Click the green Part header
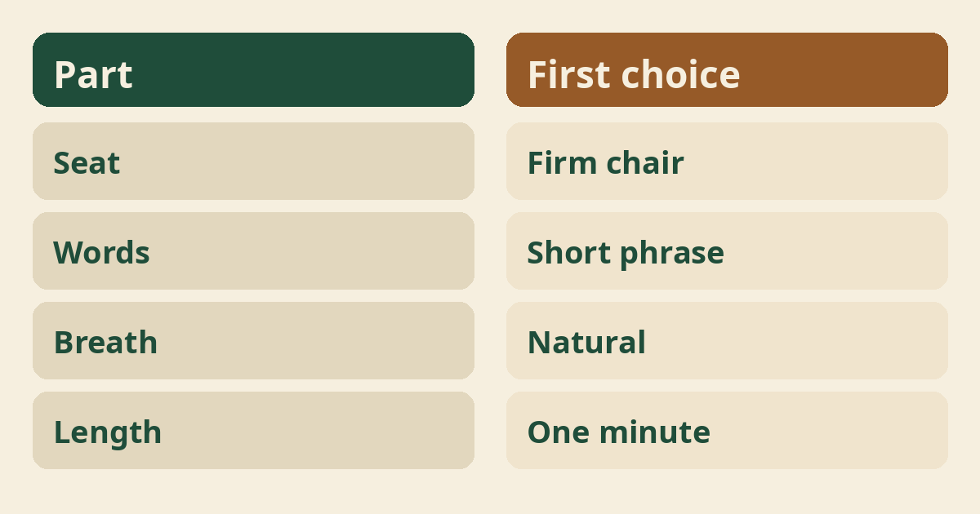 coord(253,69)
